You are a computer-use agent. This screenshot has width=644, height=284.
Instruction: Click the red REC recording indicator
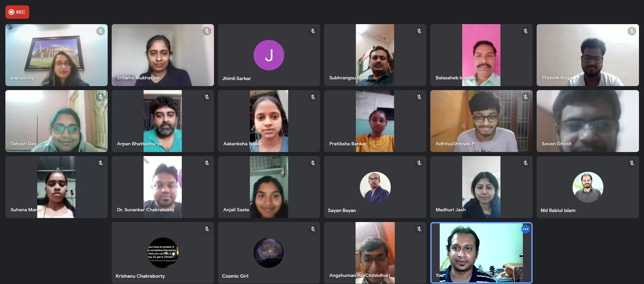[x=17, y=12]
